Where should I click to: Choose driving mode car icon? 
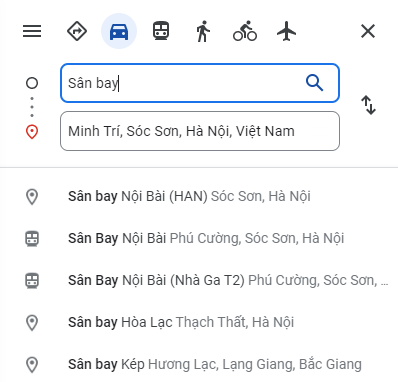[x=119, y=31]
